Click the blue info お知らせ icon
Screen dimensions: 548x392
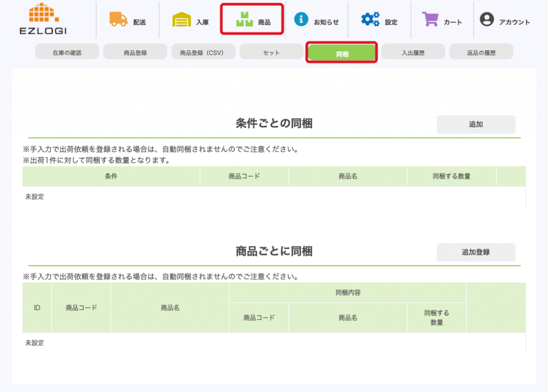pyautogui.click(x=301, y=19)
